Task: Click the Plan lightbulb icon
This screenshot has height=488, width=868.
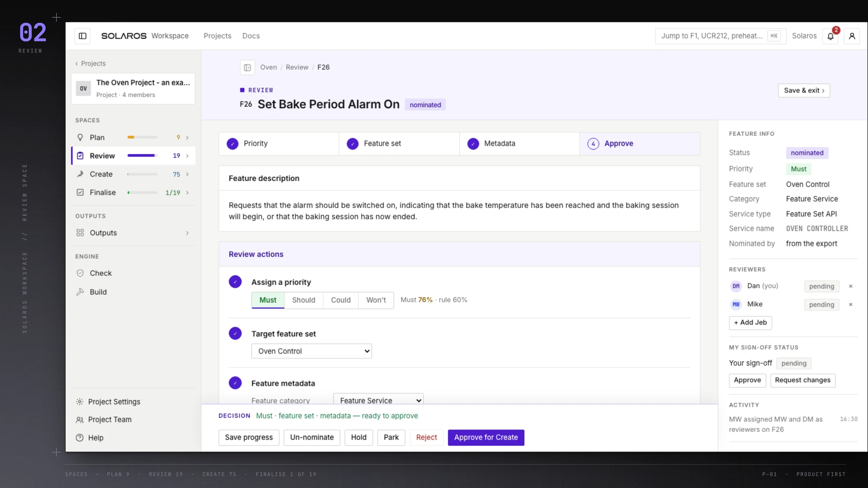Action: click(80, 137)
